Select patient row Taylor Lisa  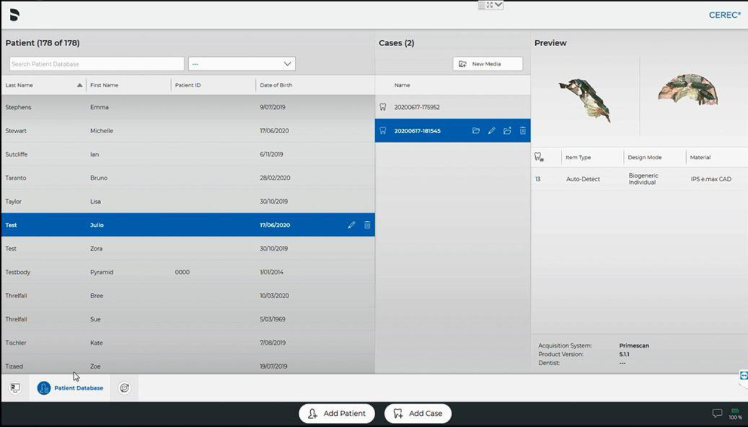(x=188, y=201)
